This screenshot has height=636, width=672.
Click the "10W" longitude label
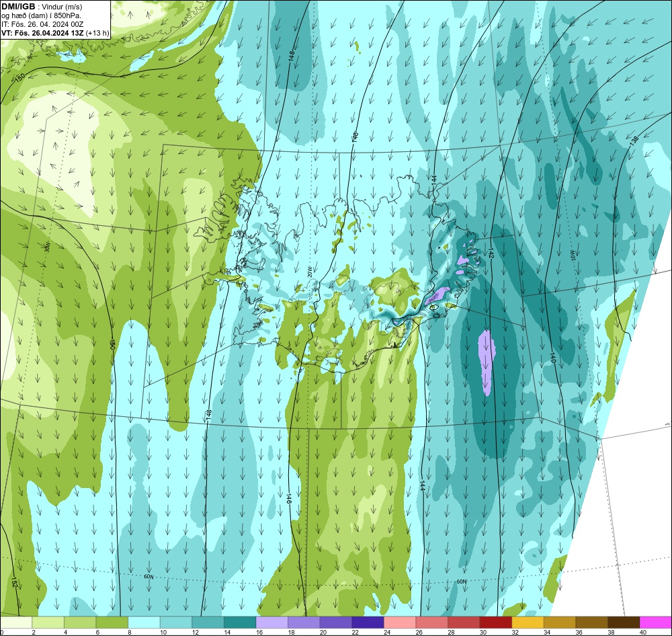571,256
